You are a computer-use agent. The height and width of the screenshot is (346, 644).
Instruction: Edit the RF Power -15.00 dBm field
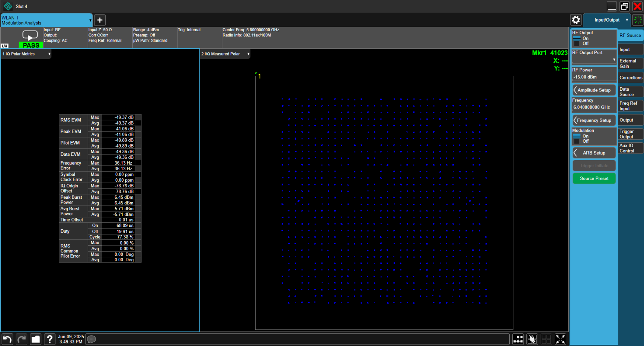click(594, 77)
